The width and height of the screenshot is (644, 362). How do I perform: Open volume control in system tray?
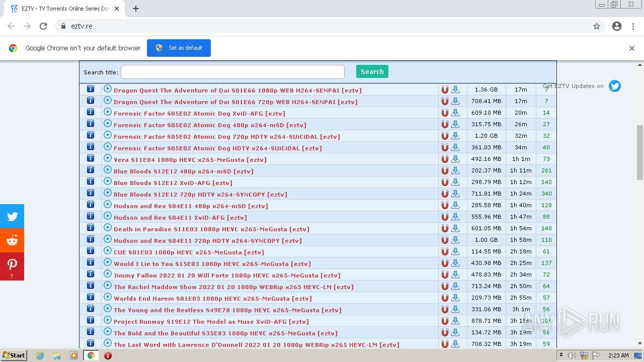tap(572, 355)
